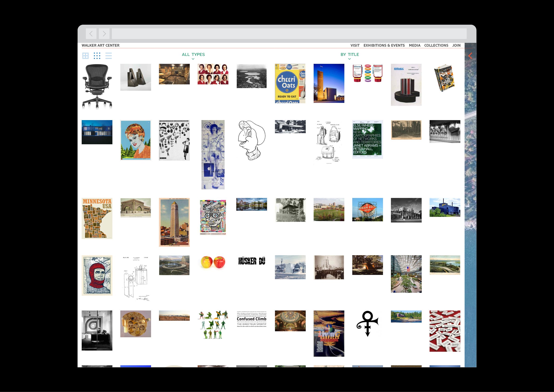This screenshot has width=554, height=392.
Task: Open the BY TITLE sort dropdown
Action: tap(350, 54)
